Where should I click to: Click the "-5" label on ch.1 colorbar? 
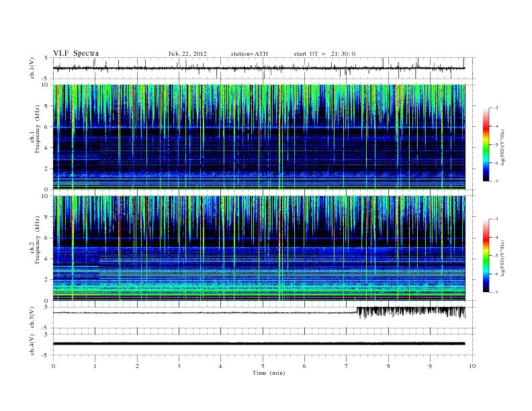tap(495, 145)
